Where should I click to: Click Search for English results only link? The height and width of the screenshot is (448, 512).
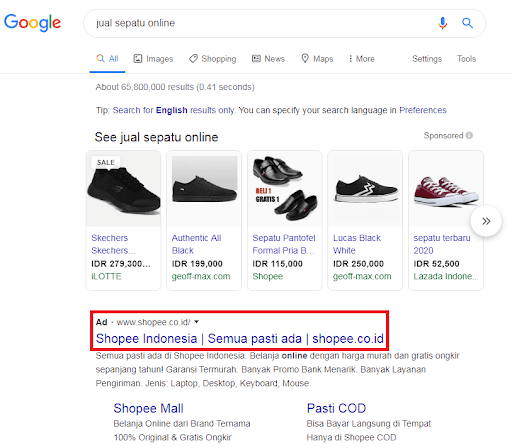(x=174, y=110)
